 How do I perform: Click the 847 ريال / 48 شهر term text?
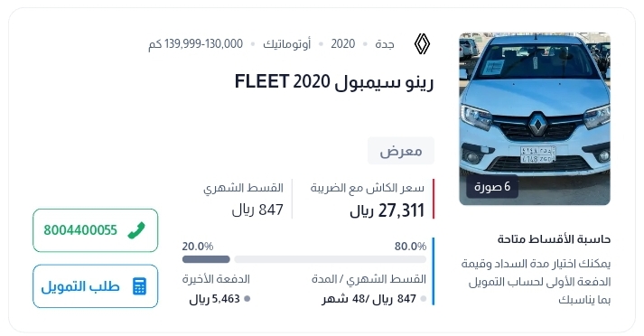(x=369, y=299)
